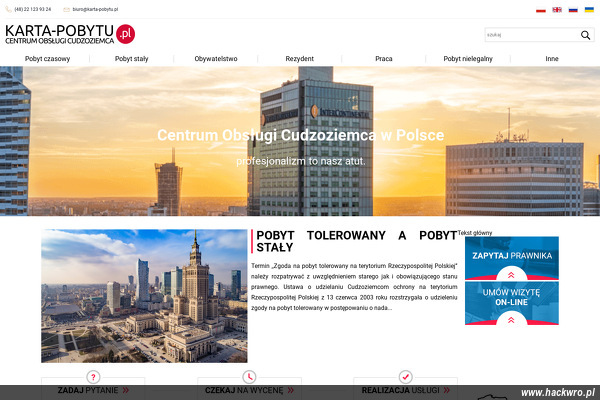Viewport: 600px width, 400px height.
Task: Open the Pobyt czasowy menu
Action: click(x=47, y=59)
